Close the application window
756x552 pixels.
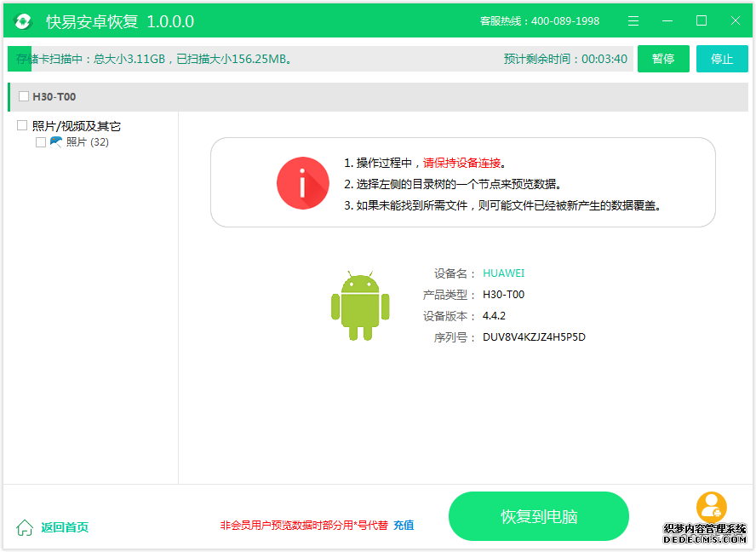[x=736, y=20]
